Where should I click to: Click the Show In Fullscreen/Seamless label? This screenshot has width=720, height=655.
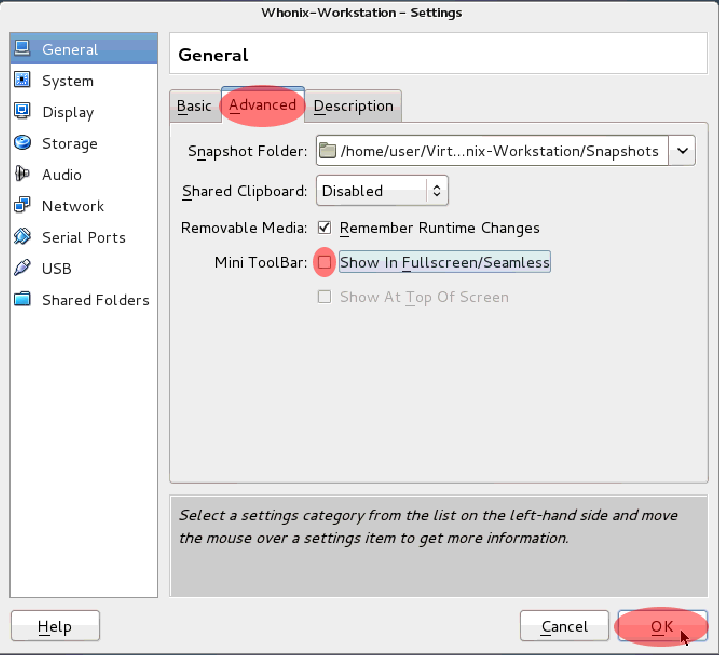(444, 262)
